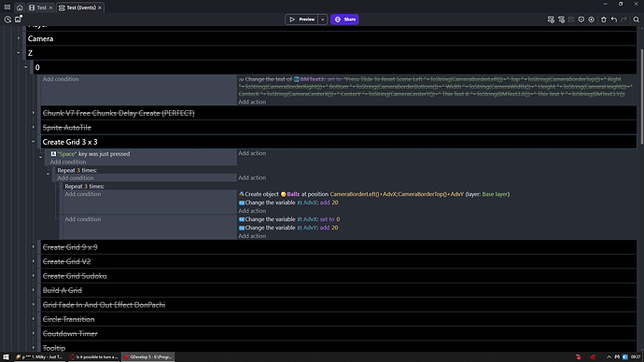Select the Create Grid Sudoku title
Screen dimensions: 644x362
click(x=75, y=276)
